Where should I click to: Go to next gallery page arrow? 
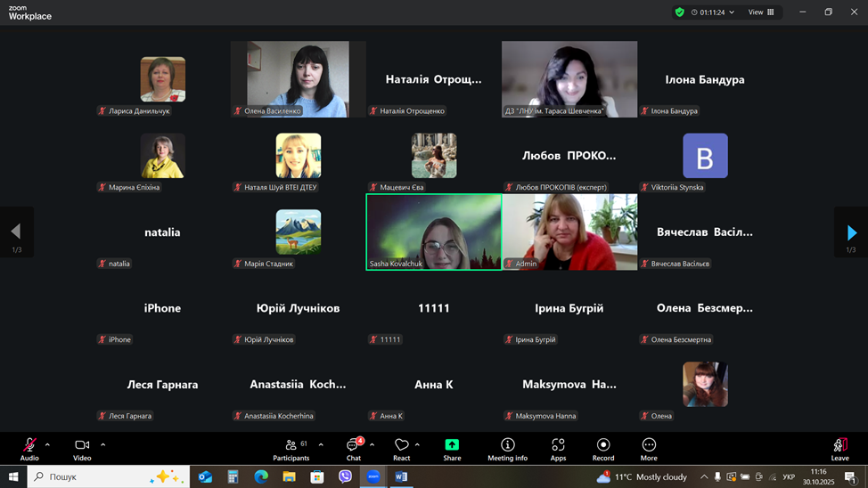tap(851, 232)
